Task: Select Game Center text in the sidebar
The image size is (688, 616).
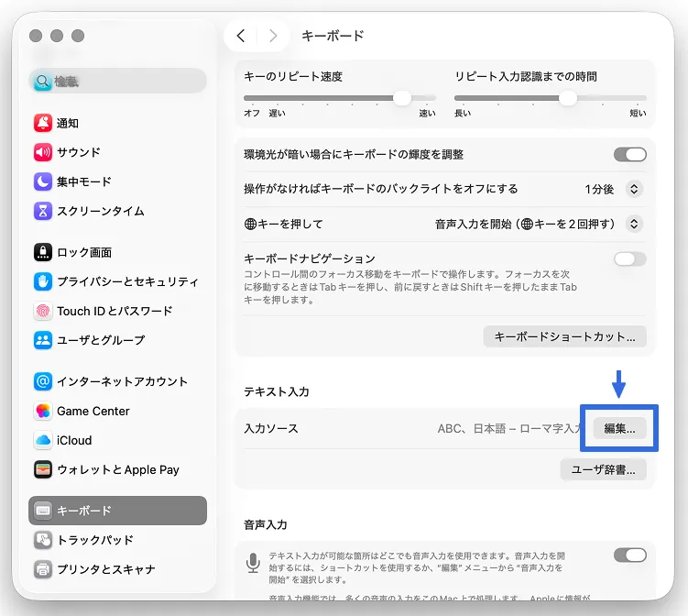Action: tap(93, 411)
